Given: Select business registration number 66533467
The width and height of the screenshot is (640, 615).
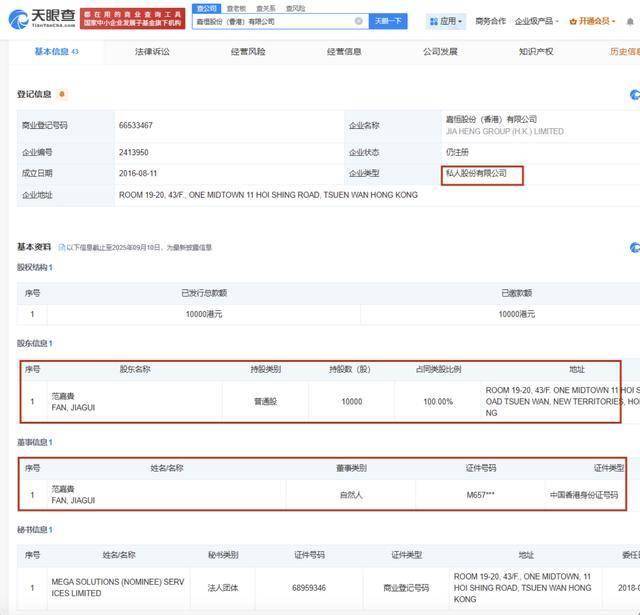Looking at the screenshot, I should (x=136, y=125).
